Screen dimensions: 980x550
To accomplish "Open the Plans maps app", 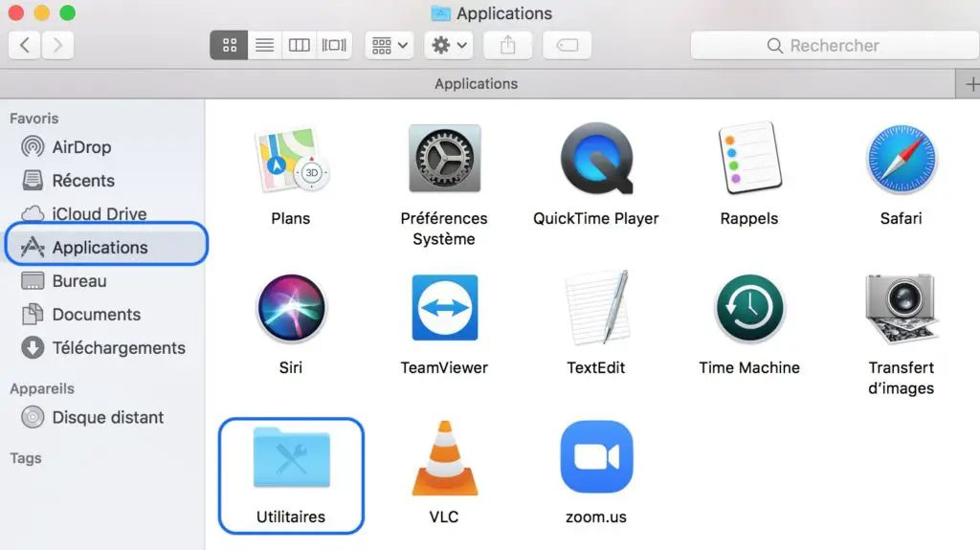I will [291, 160].
